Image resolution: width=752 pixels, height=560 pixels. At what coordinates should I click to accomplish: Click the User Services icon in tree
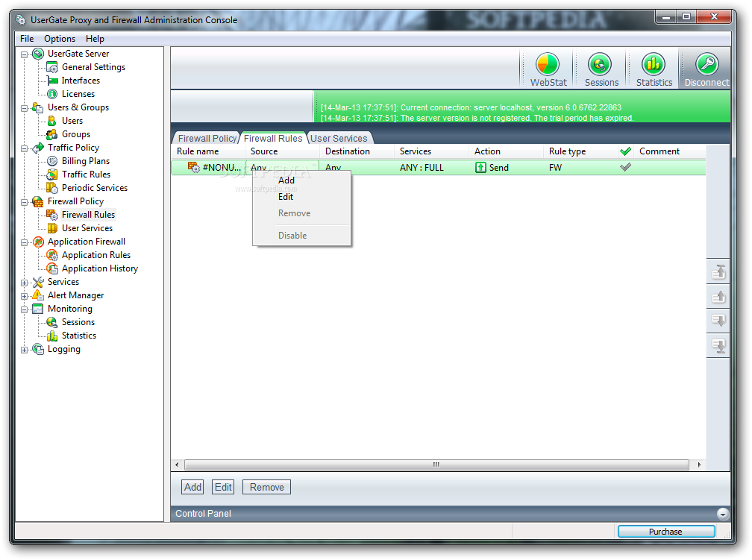tap(52, 228)
